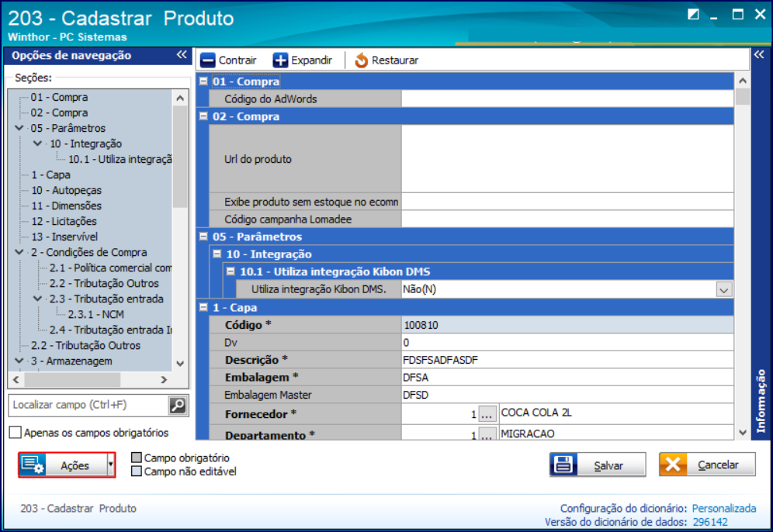Click the COCA COLA 2L supplier name
This screenshot has width=773, height=532.
click(536, 413)
